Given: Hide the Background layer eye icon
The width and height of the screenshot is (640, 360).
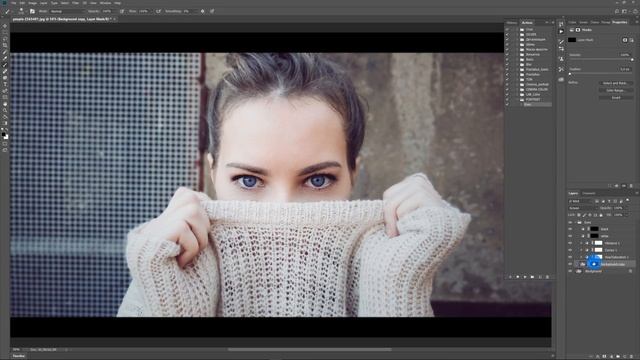Looking at the screenshot, I should [x=570, y=271].
